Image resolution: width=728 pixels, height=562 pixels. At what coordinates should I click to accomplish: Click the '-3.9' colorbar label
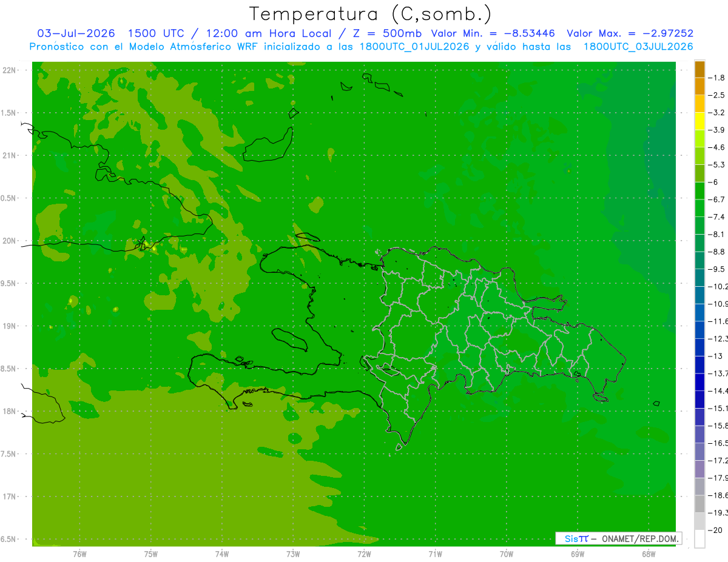point(716,130)
